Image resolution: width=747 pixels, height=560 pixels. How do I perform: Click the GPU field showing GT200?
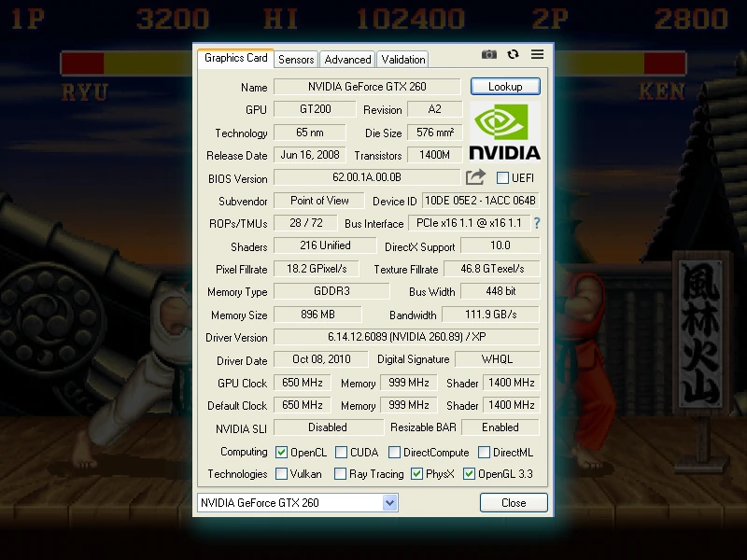315,109
